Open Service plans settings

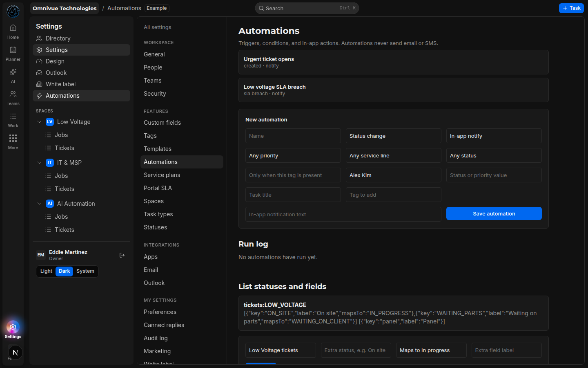(x=182, y=175)
